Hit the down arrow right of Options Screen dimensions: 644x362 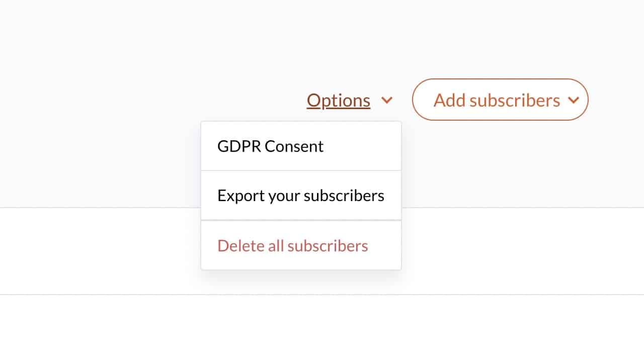point(386,101)
